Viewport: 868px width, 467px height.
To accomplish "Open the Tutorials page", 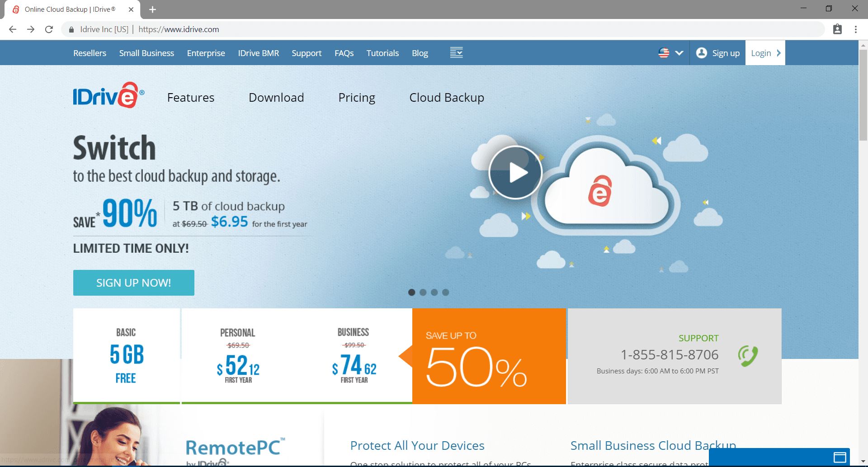I will click(382, 53).
